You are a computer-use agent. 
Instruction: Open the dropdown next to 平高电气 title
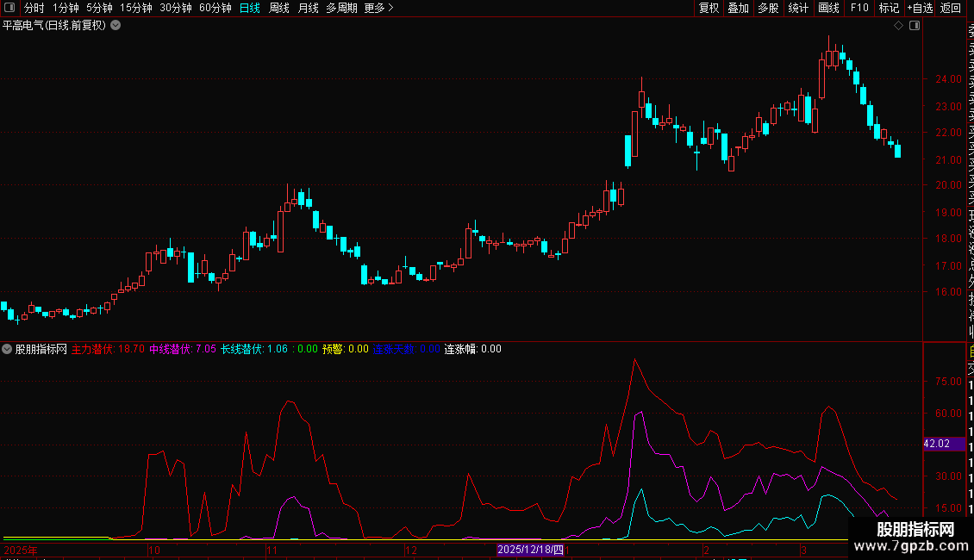(x=116, y=26)
